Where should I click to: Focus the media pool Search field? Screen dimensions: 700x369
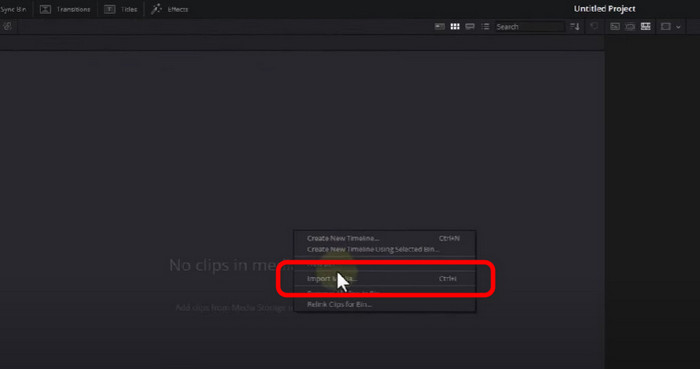(x=529, y=27)
